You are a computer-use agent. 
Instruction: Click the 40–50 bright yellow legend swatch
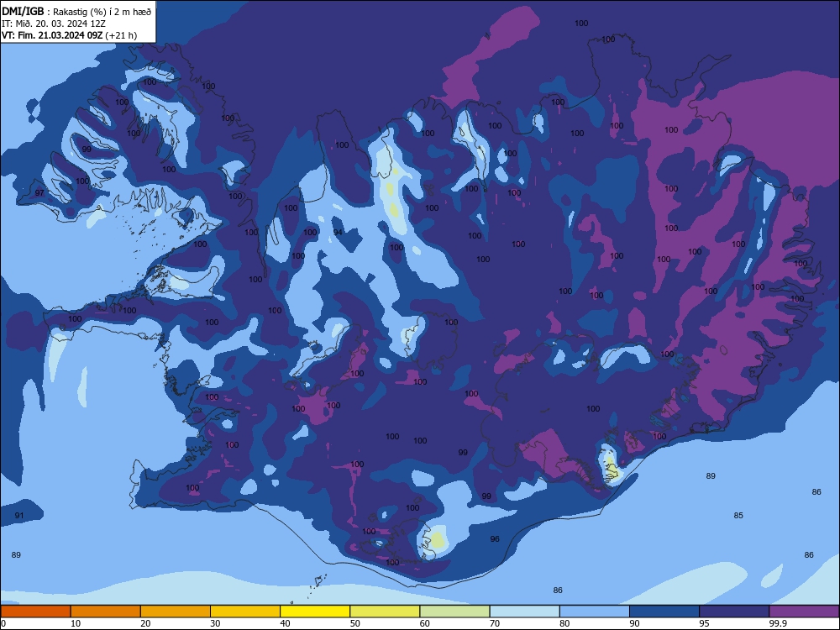click(x=315, y=612)
